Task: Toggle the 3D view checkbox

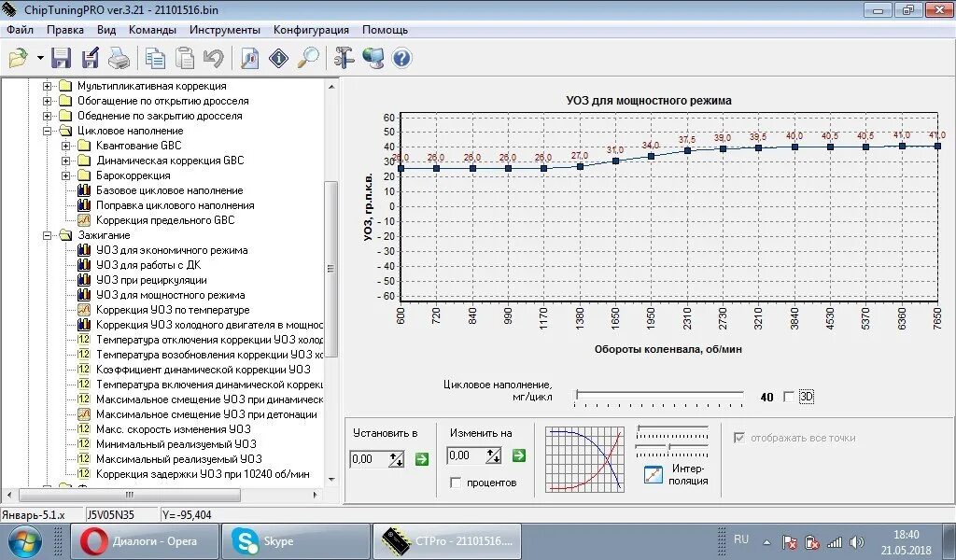Action: click(x=788, y=397)
